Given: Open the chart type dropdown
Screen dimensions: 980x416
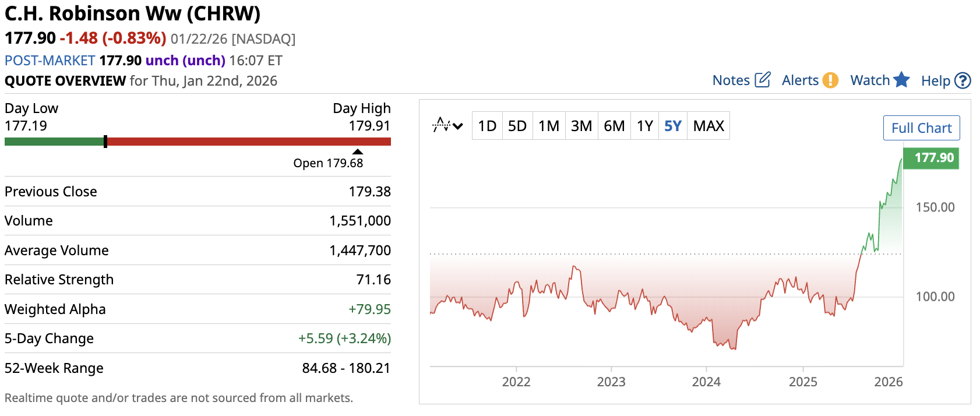Looking at the screenshot, I should 447,126.
